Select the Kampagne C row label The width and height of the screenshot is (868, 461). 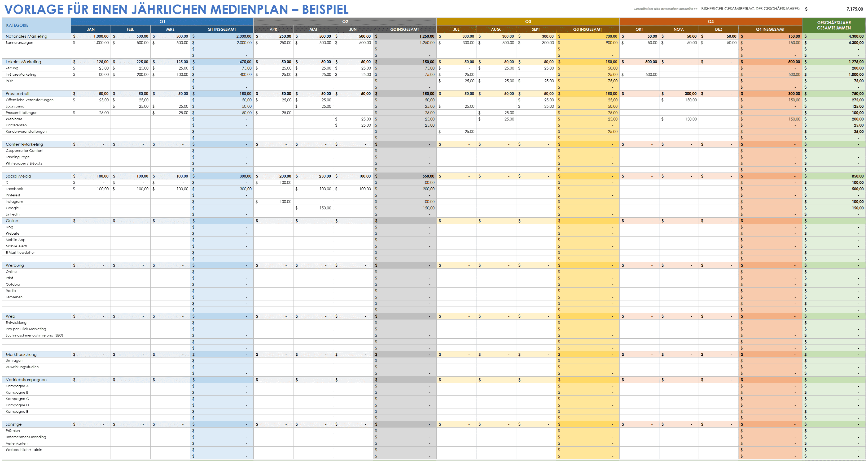17,399
